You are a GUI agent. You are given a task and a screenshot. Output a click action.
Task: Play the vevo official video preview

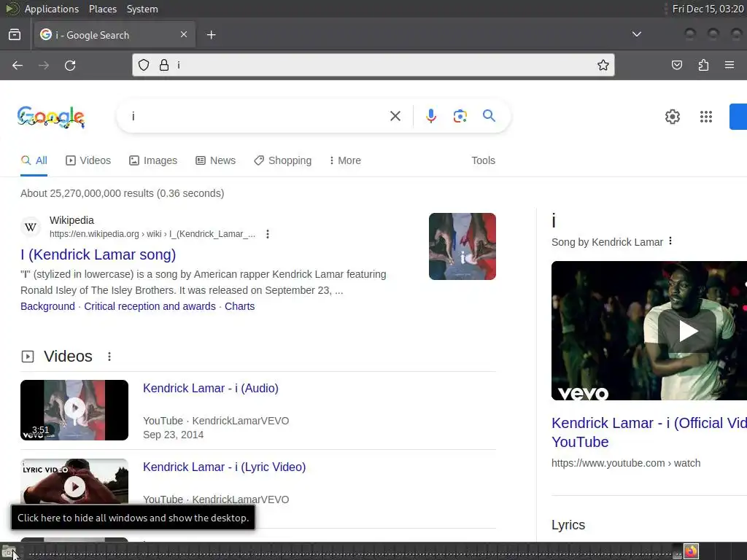[649, 330]
